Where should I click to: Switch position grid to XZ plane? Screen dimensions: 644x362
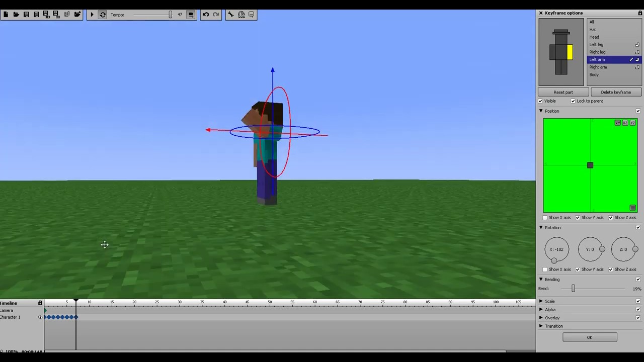tap(625, 123)
